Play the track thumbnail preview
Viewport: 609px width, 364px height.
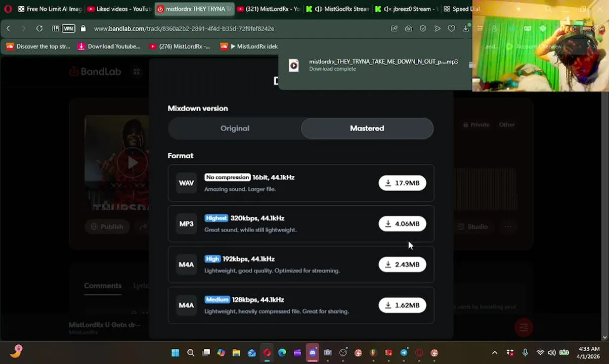(132, 163)
